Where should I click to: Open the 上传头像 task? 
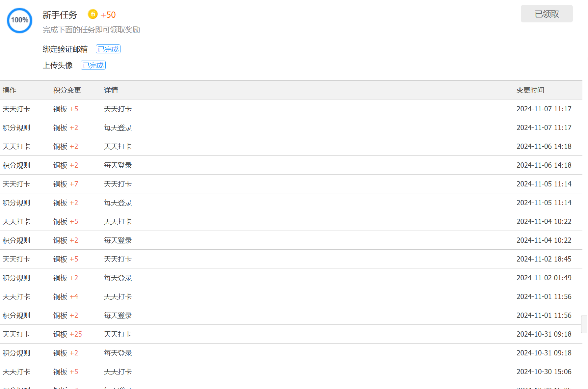point(58,65)
